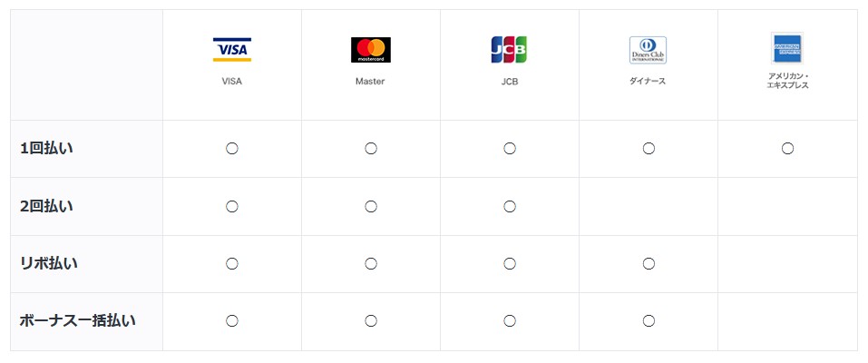The image size is (868, 363).
Task: Select American Express circle for 1回払い
Action: point(788,149)
